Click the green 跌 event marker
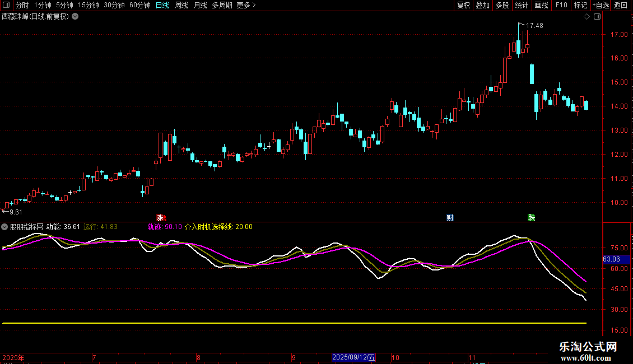Image resolution: width=633 pixels, height=364 pixels. (x=531, y=217)
